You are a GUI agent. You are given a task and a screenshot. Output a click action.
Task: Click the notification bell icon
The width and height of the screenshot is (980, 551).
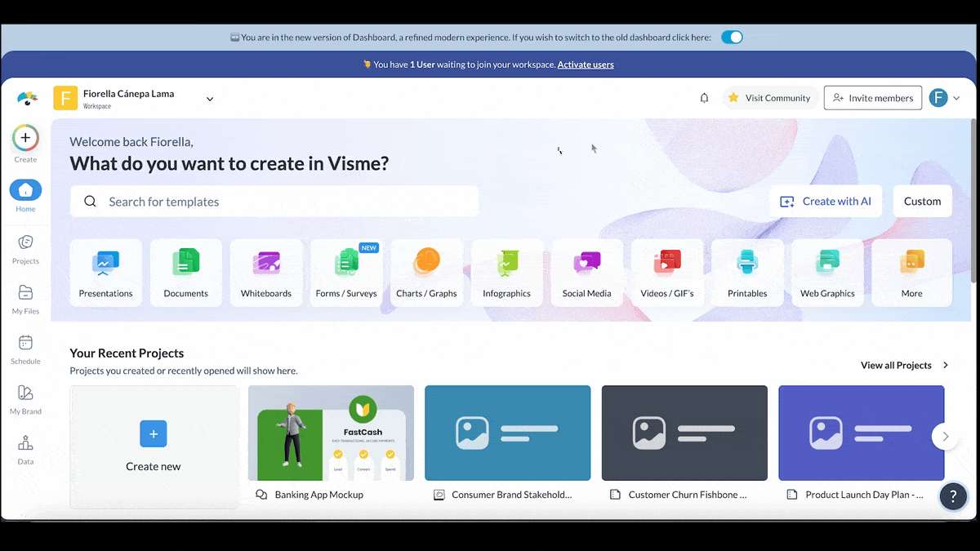(704, 98)
